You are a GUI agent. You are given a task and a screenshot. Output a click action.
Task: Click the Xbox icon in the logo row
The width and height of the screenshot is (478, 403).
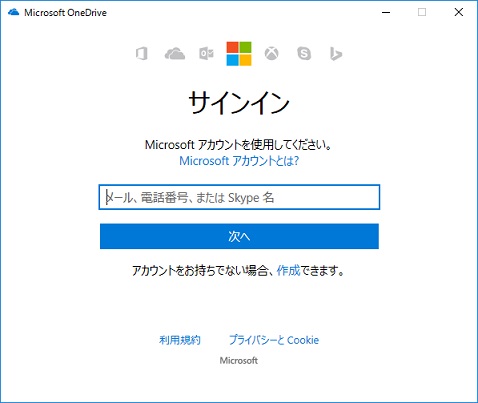(272, 54)
